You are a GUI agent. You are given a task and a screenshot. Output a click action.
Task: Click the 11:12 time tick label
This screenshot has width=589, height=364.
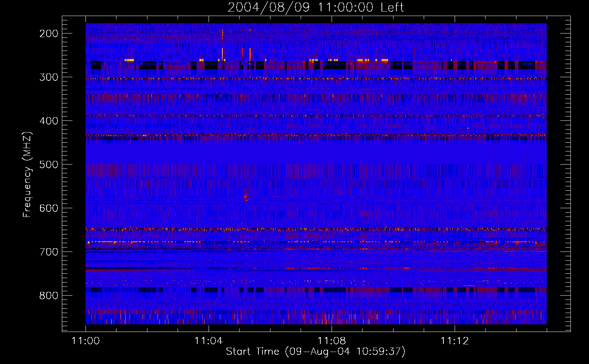click(455, 341)
